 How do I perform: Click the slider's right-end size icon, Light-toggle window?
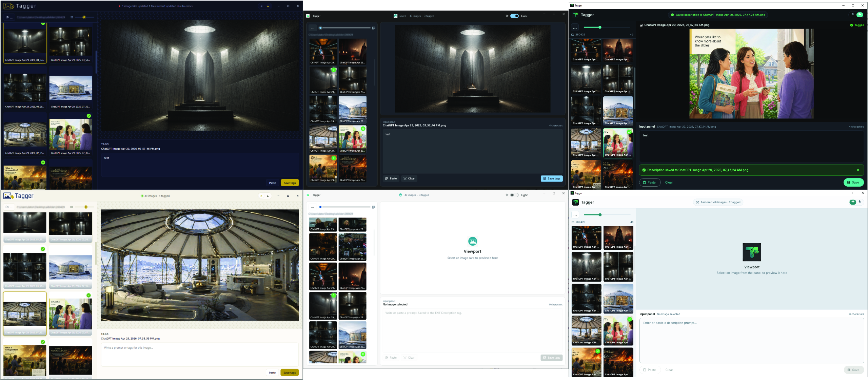pos(374,207)
